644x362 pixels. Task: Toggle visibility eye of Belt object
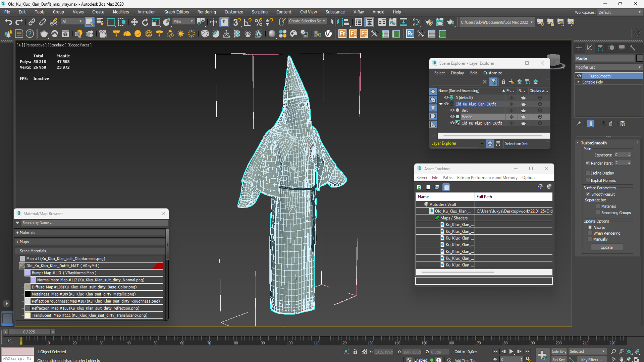(x=452, y=110)
